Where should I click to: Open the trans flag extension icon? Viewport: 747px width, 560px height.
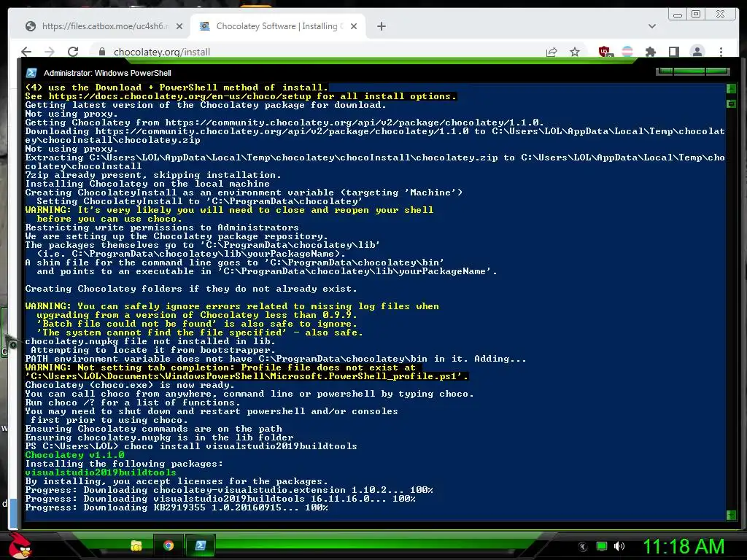[x=628, y=52]
